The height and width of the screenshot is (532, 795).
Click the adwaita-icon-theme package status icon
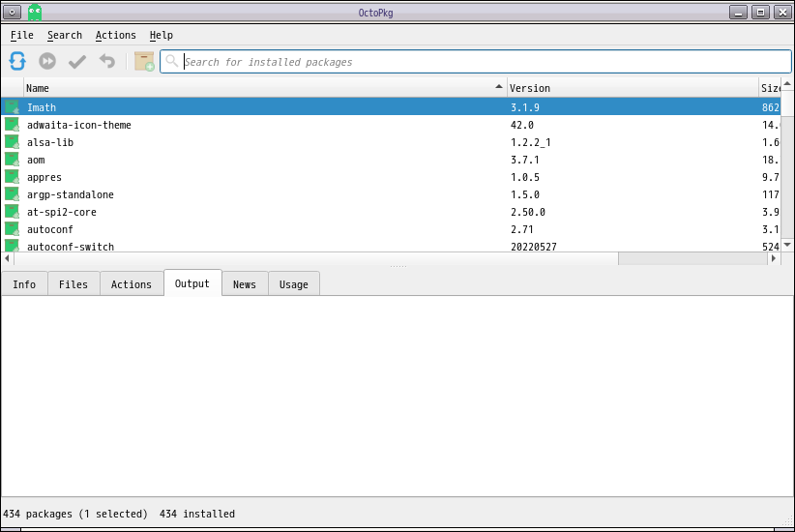(12, 124)
